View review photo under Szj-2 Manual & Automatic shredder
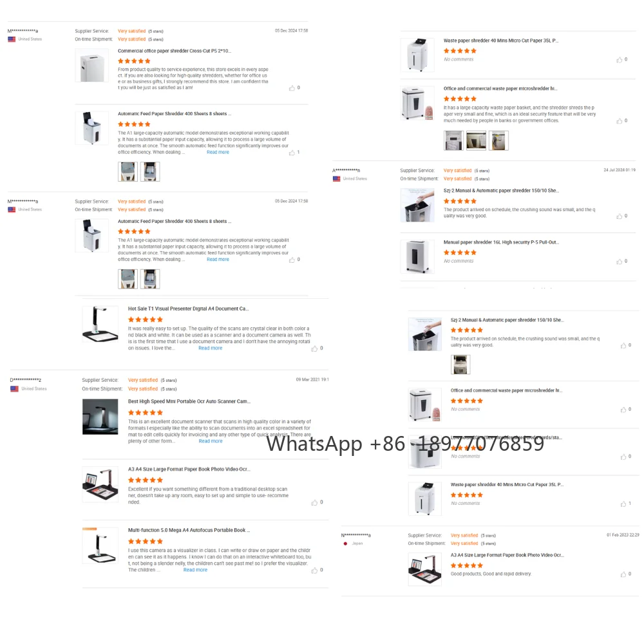This screenshot has height=644, width=644. click(x=460, y=365)
